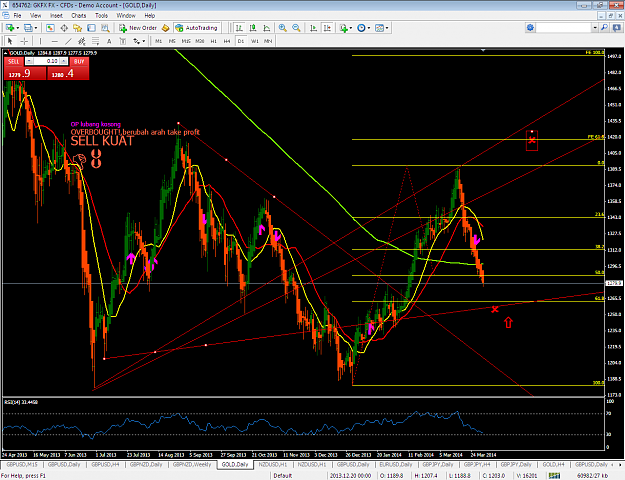625x480 pixels.
Task: Select the cursor arrow tool
Action: [x=10, y=41]
